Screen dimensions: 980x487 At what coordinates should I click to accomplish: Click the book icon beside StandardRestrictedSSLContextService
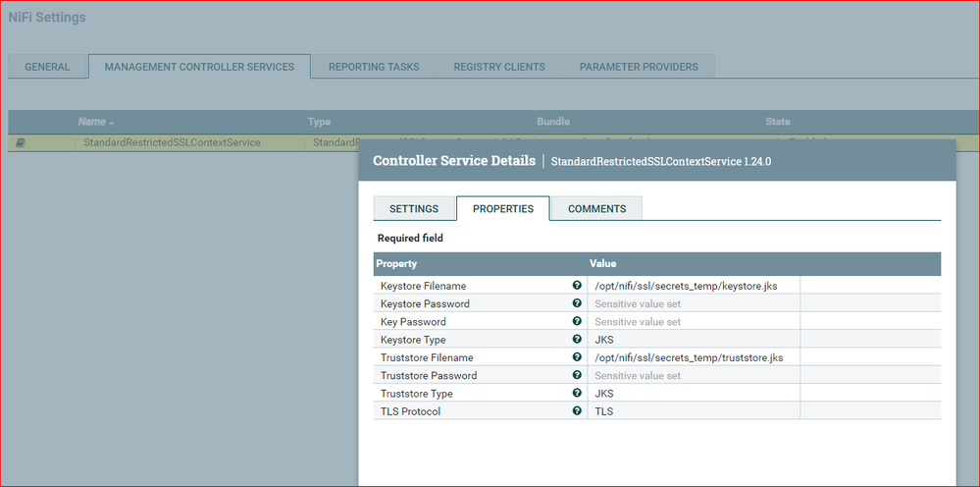point(20,143)
